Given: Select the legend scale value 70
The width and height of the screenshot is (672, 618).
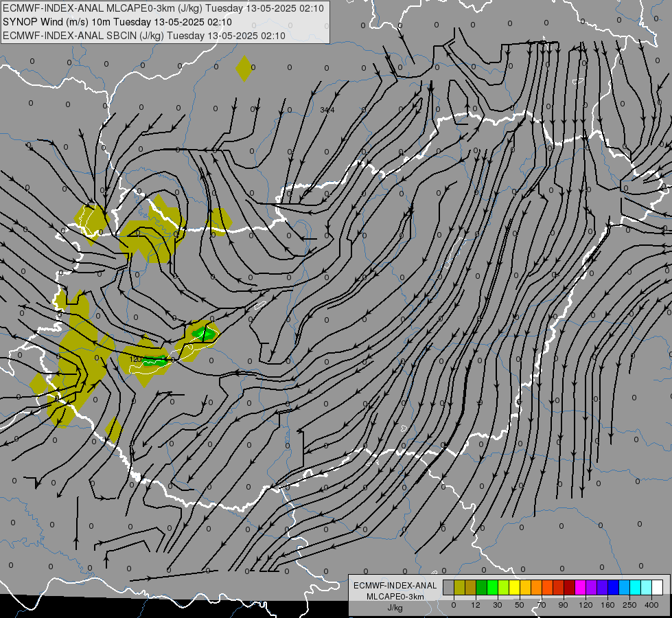Looking at the screenshot, I should [x=542, y=605].
